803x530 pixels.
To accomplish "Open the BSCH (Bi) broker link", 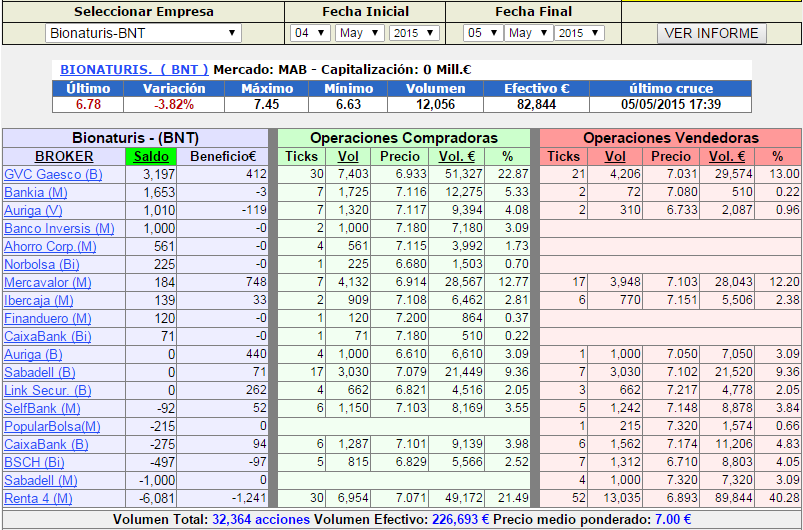I will pos(34,462).
